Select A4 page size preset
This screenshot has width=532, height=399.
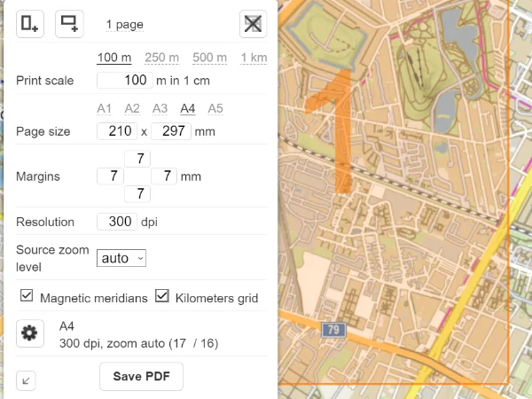187,109
